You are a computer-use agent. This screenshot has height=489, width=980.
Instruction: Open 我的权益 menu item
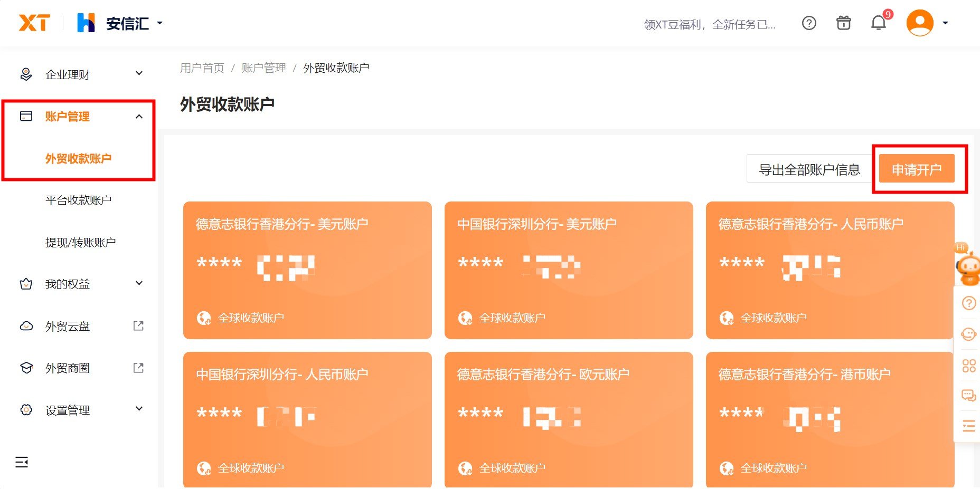point(68,284)
